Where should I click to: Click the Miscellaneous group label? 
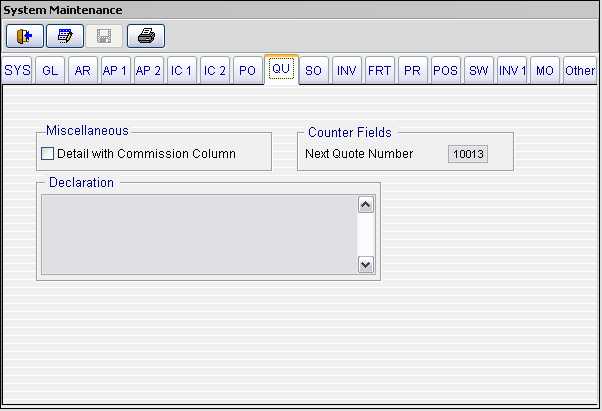87,130
